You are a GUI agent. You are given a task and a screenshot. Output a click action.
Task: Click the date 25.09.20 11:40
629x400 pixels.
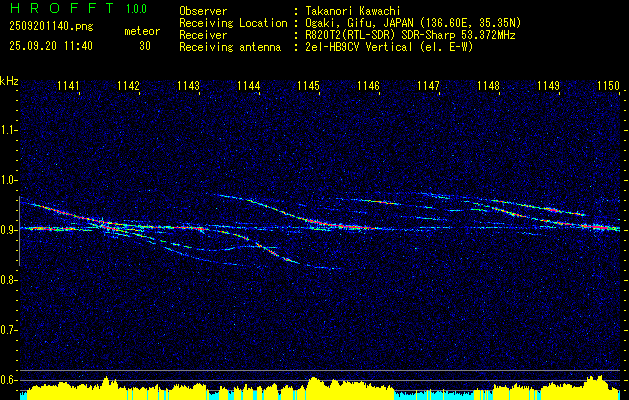click(51, 46)
